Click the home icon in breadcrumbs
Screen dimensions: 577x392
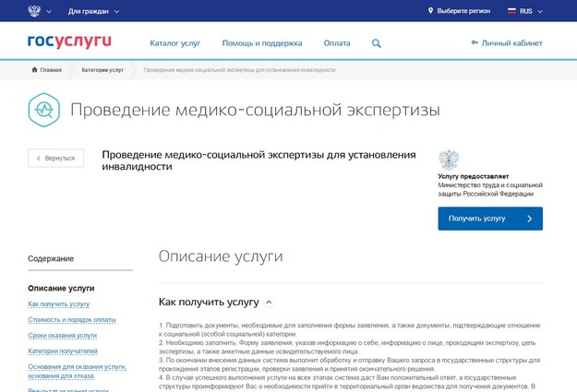(x=35, y=70)
